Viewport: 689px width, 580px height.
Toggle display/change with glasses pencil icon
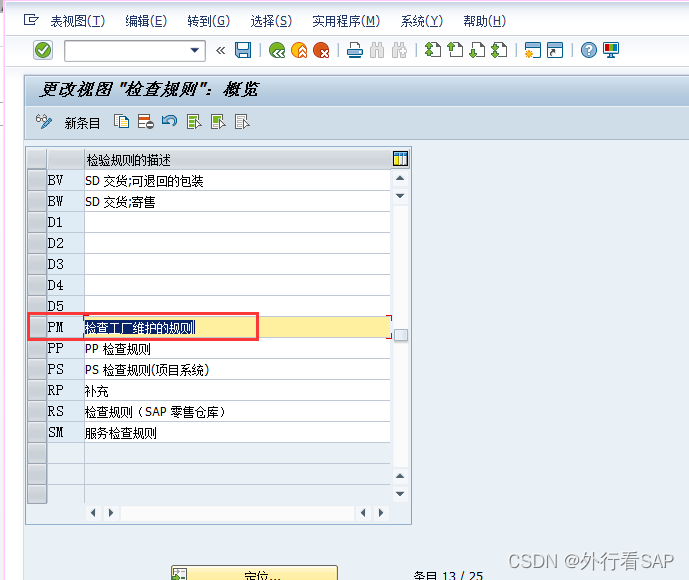coord(44,122)
